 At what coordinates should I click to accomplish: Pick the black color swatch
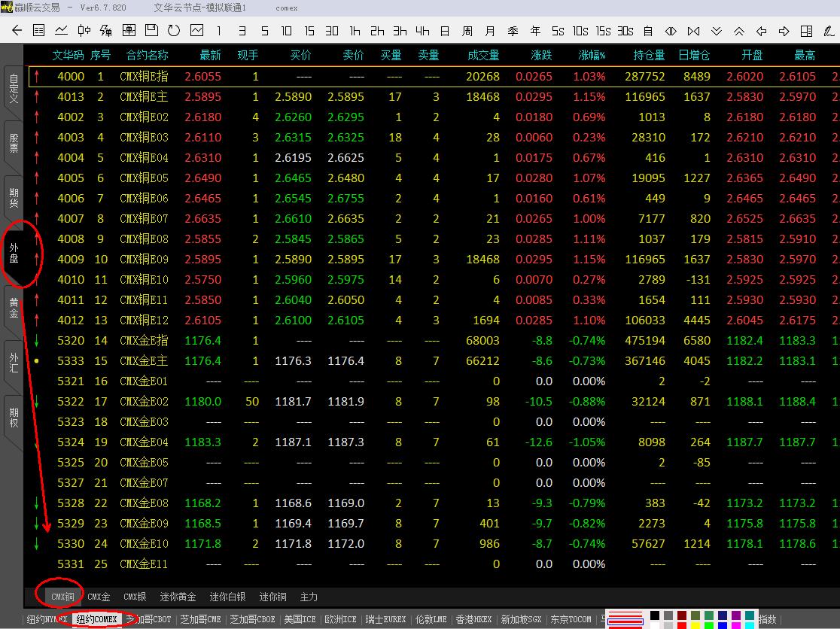(x=655, y=615)
